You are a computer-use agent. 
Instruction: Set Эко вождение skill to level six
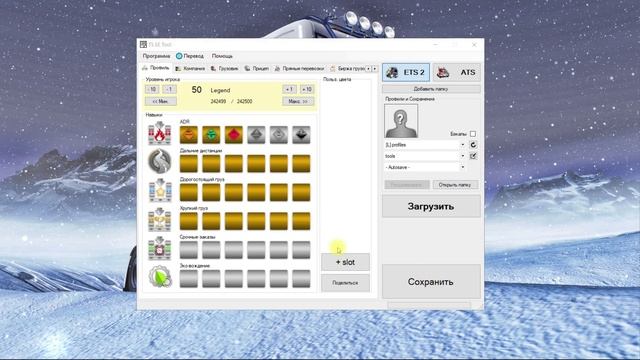click(301, 279)
